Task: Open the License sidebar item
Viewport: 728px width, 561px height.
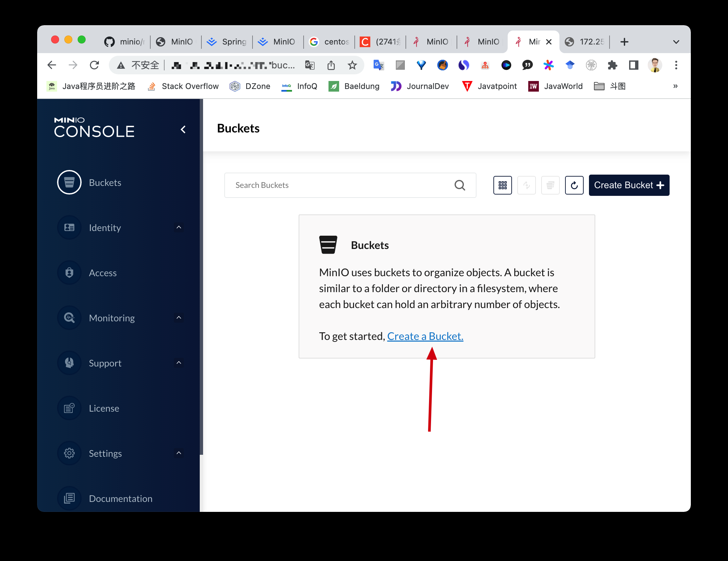Action: click(x=104, y=408)
